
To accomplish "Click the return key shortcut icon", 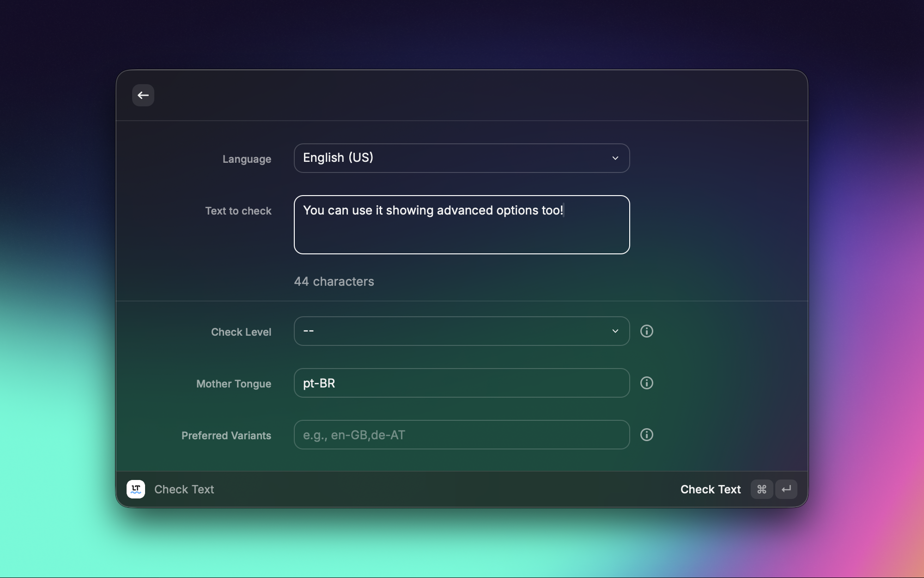I will click(786, 489).
